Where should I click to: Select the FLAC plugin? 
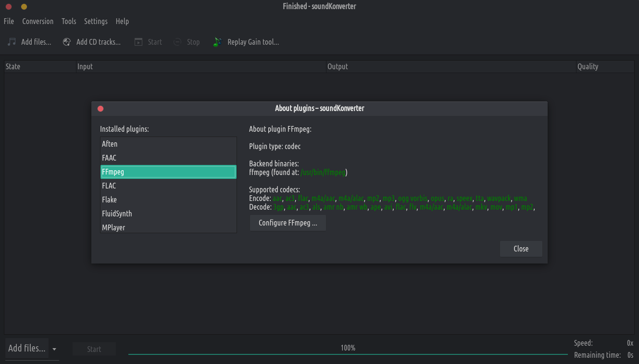click(x=168, y=186)
